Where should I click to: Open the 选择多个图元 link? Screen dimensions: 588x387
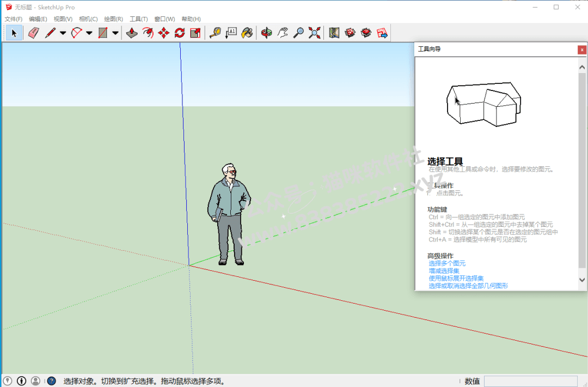[447, 263]
